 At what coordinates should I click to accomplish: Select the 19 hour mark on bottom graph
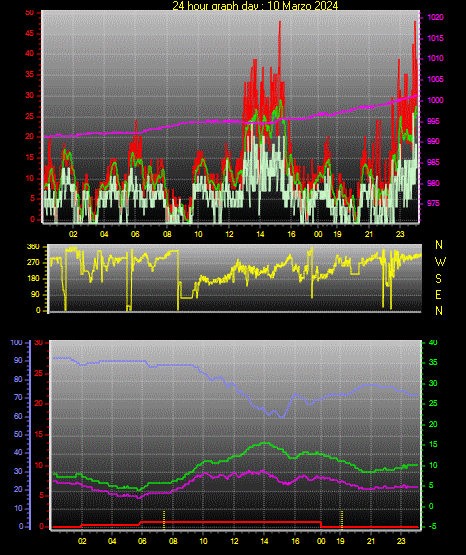click(x=340, y=541)
